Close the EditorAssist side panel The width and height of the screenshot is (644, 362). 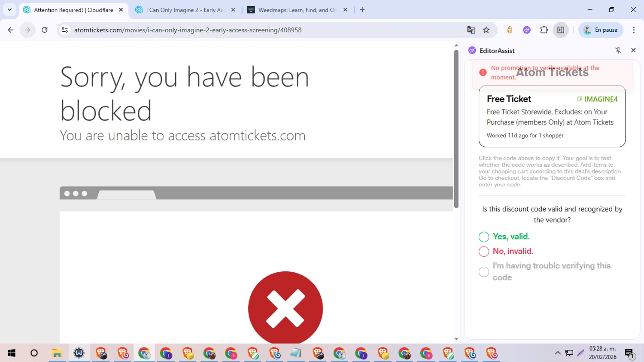click(x=633, y=50)
